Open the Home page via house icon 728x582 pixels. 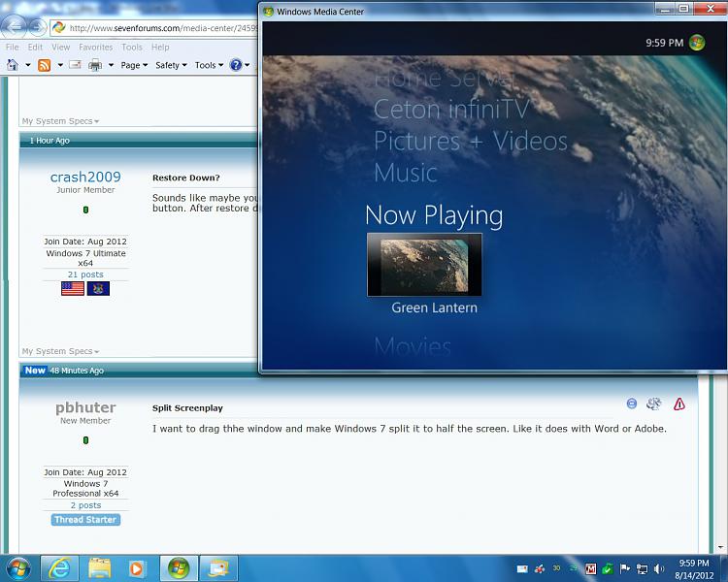(13, 65)
